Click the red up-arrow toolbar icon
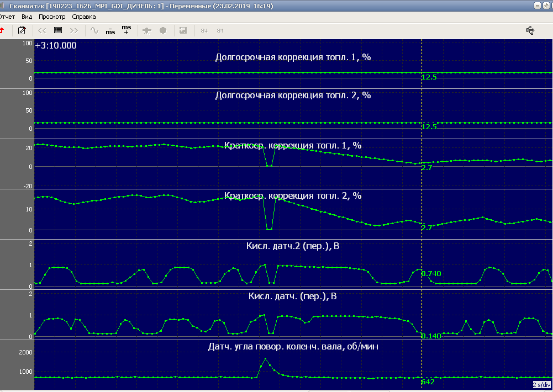The width and height of the screenshot is (553, 392). 2,30
